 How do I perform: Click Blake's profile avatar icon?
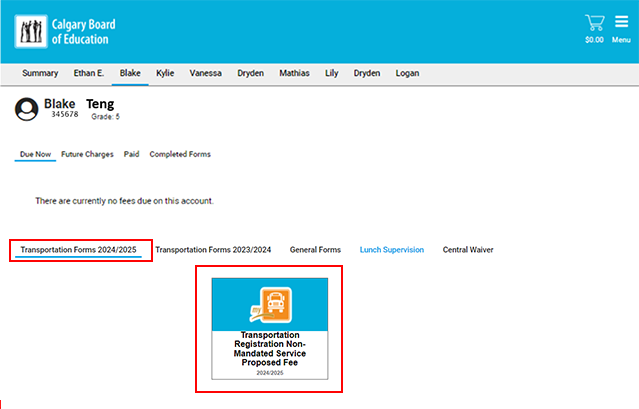pos(27,110)
